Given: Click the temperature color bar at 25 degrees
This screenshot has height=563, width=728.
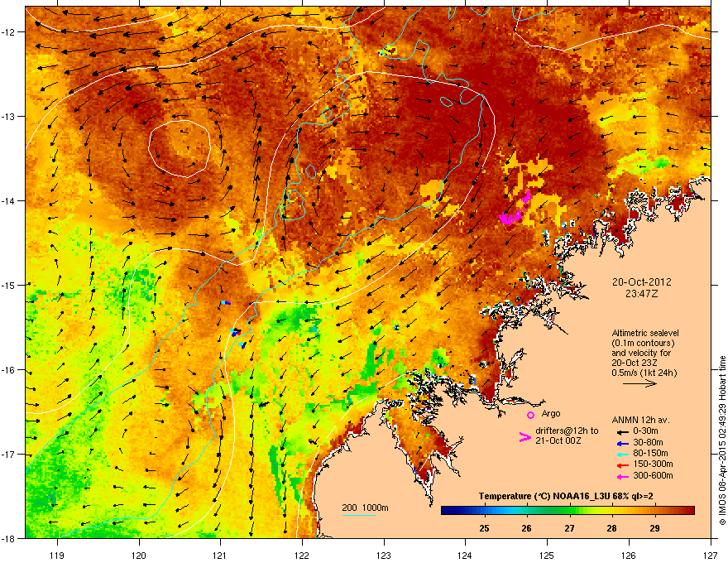Looking at the screenshot, I should click(x=484, y=511).
